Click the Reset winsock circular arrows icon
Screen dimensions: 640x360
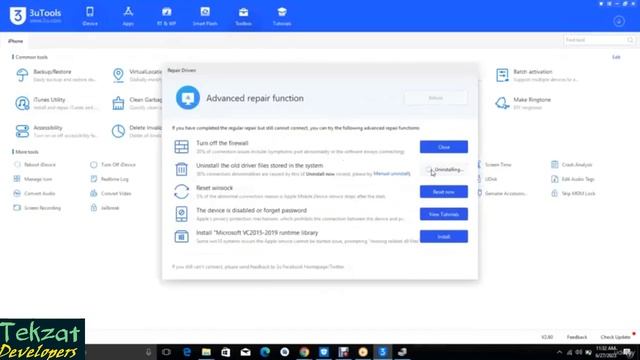[x=182, y=191]
